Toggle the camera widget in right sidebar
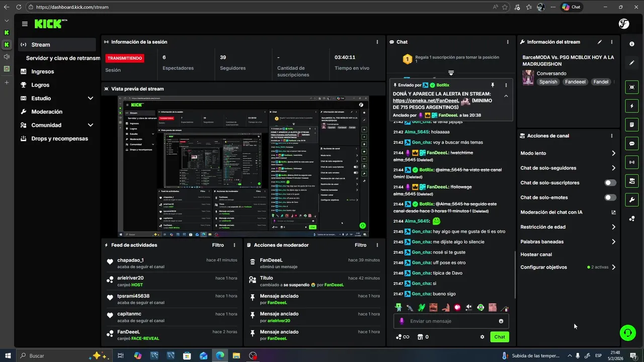The image size is (644, 362). pyautogui.click(x=632, y=181)
